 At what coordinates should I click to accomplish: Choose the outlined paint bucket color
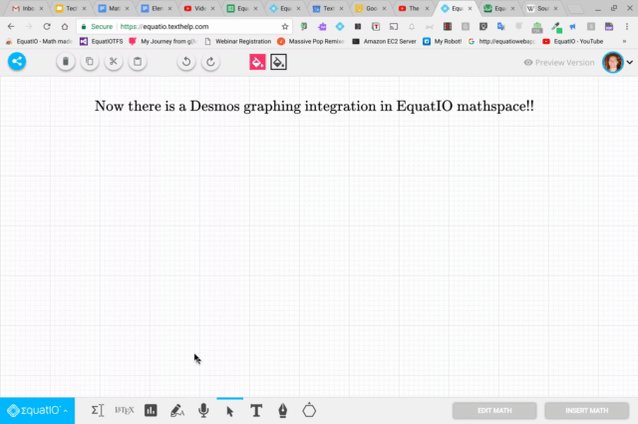click(279, 62)
